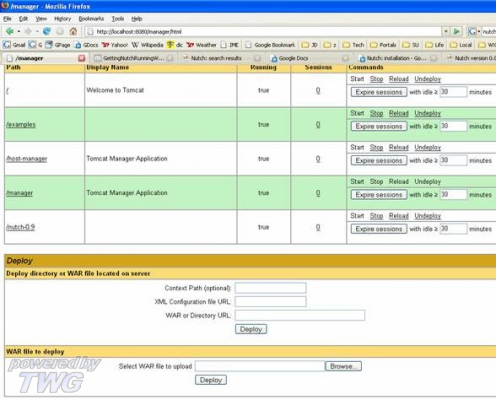Open the Life bookmarks folder
Image resolution: width=496 pixels, height=400 pixels.
click(x=435, y=45)
